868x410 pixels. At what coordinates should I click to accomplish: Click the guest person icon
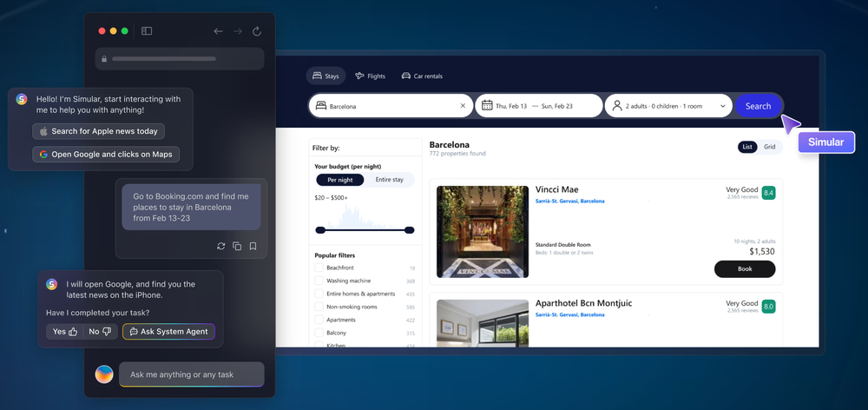click(617, 105)
